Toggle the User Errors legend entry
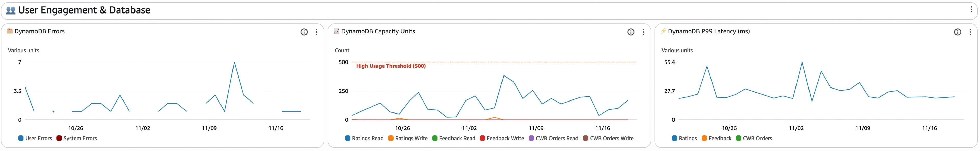980x151 pixels. click(x=39, y=138)
